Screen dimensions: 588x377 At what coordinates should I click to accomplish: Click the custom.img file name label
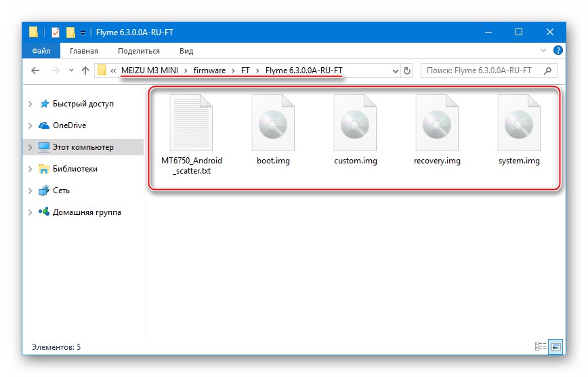pos(356,161)
